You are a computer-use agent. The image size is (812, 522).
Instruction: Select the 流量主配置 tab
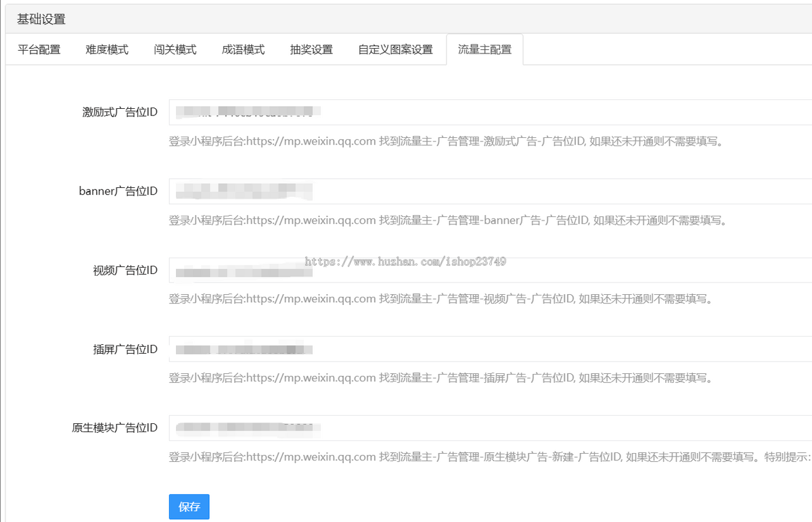pos(484,49)
